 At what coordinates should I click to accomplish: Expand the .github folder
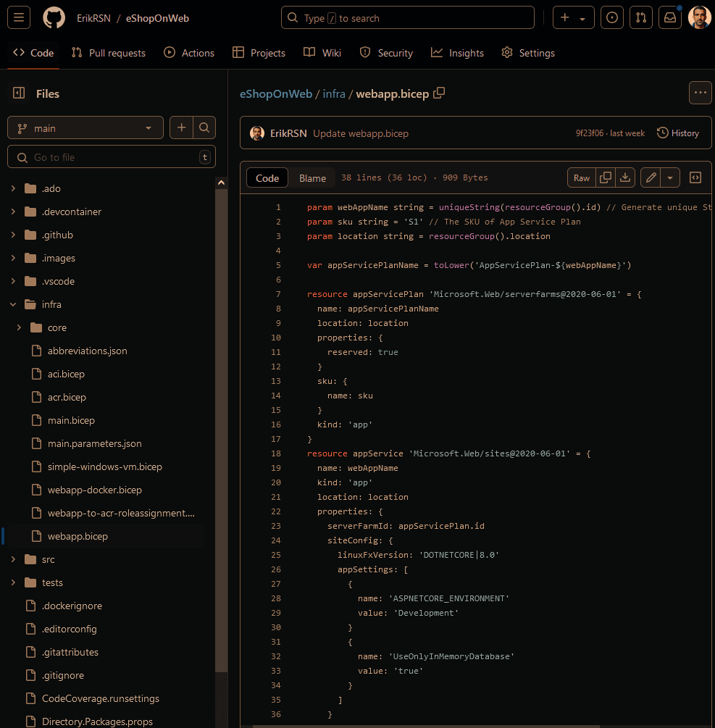pyautogui.click(x=13, y=235)
